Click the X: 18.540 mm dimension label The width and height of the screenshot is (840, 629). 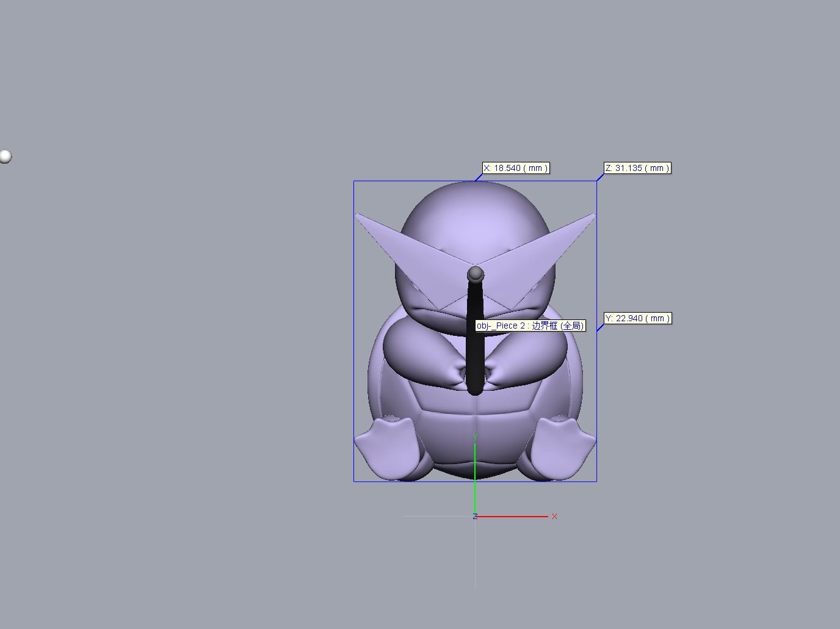[x=516, y=168]
